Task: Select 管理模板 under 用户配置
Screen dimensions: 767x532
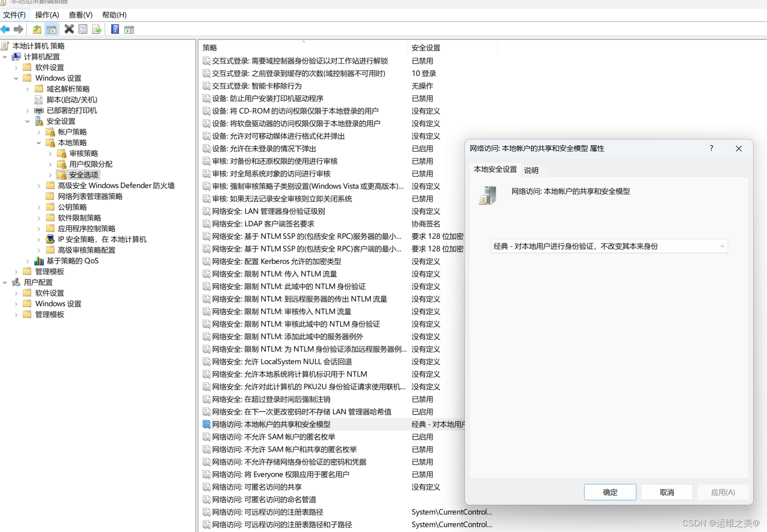Action: [50, 315]
